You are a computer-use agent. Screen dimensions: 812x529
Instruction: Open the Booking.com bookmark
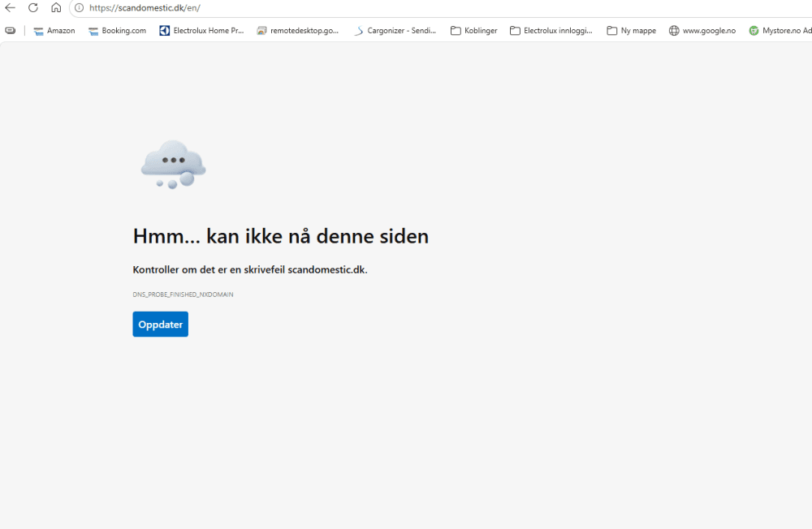117,31
